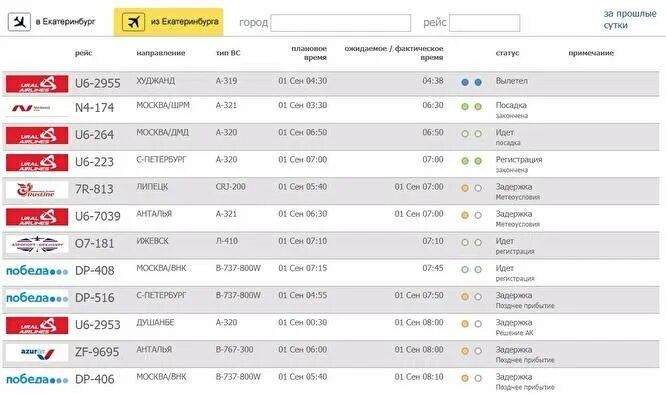The height and width of the screenshot is (394, 666).
Task: Click the departures airplane icon
Action: click(x=133, y=22)
